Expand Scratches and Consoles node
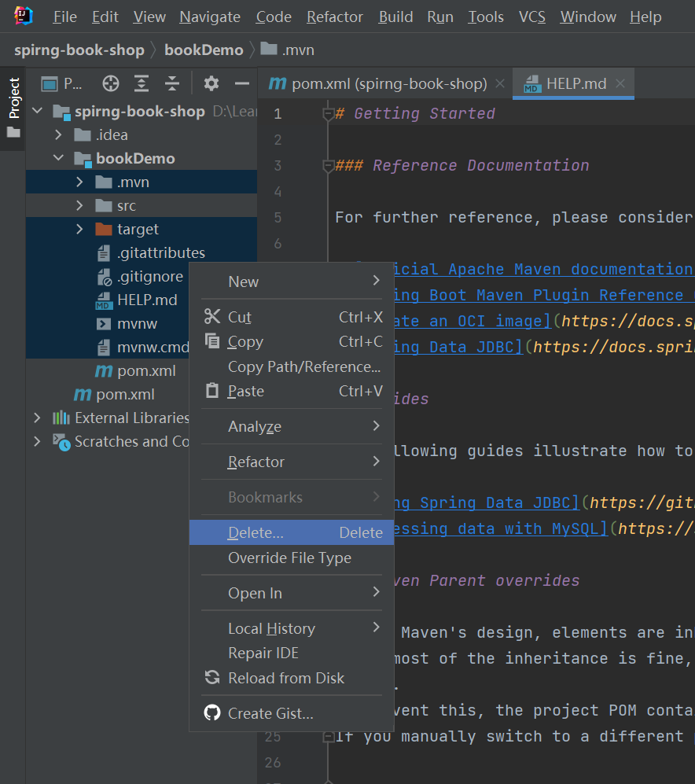This screenshot has width=695, height=784. click(37, 441)
